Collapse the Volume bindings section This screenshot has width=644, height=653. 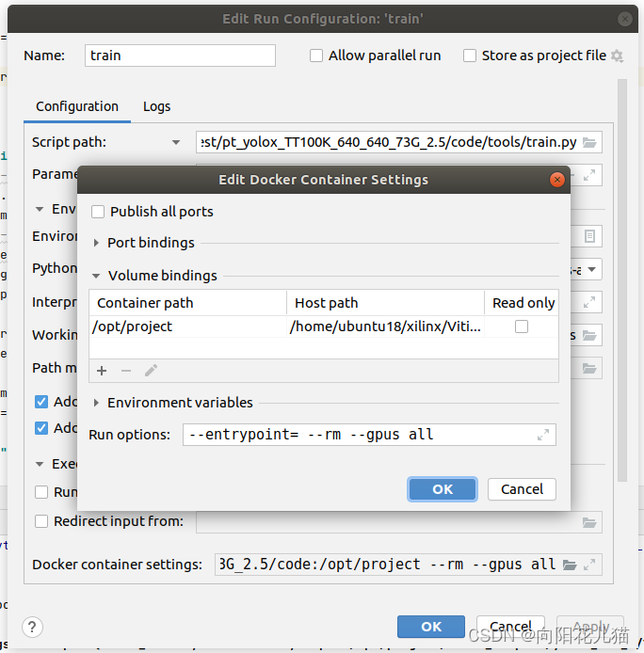pyautogui.click(x=96, y=276)
